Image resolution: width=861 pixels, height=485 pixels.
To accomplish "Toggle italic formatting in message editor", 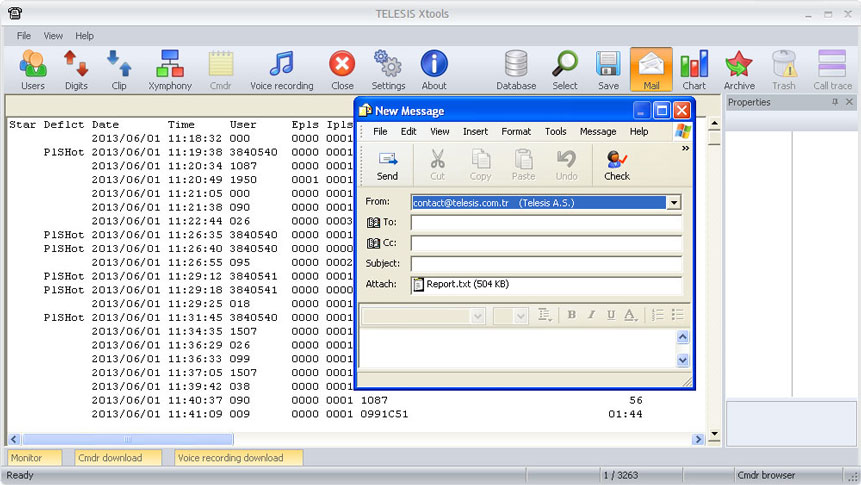I will (x=591, y=315).
